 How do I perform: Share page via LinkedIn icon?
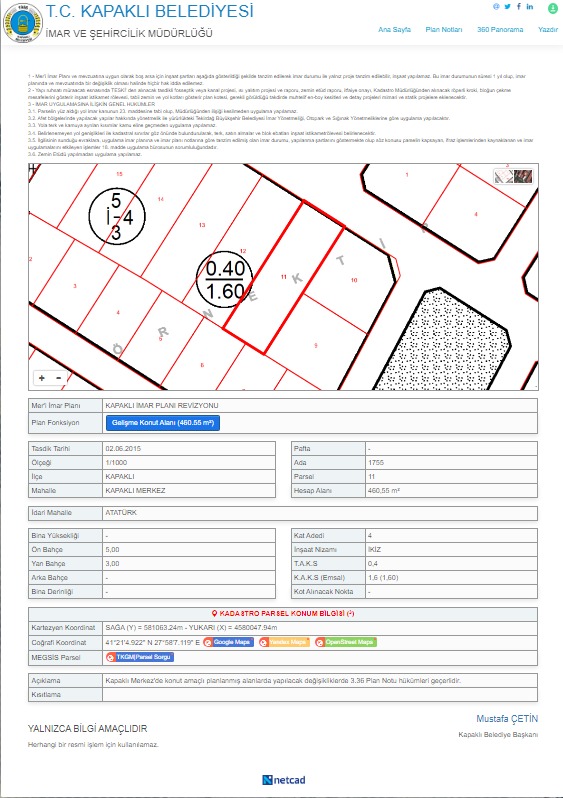530,7
